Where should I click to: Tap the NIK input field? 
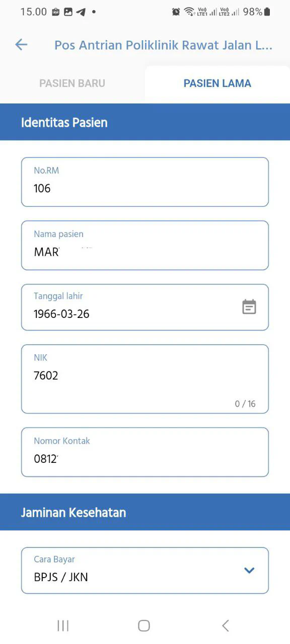click(145, 379)
